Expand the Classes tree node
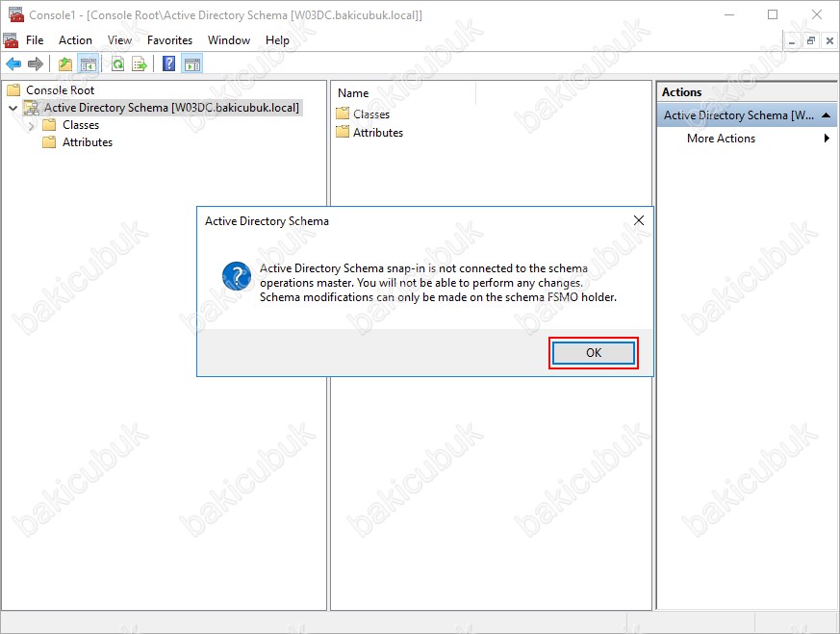Screen dimensions: 840x634 [x=31, y=125]
